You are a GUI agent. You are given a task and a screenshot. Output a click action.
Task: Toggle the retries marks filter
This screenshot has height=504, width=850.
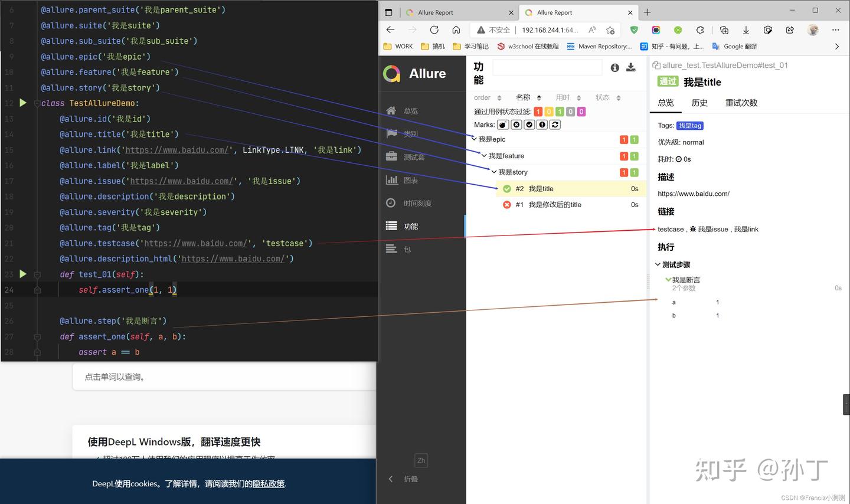pos(555,125)
